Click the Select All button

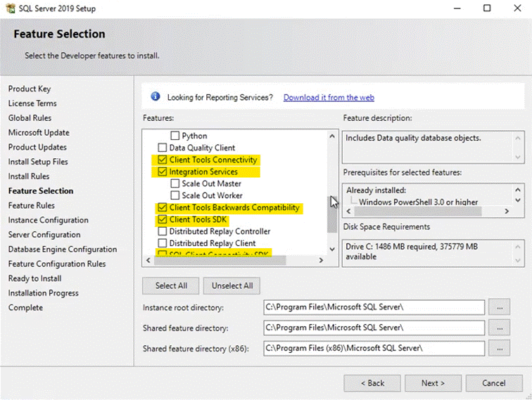tap(171, 285)
